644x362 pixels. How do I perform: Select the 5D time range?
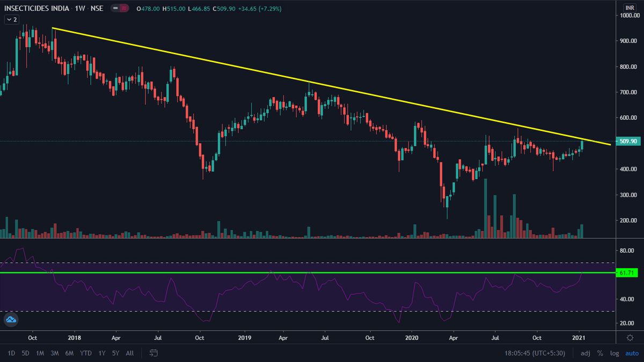pos(25,353)
